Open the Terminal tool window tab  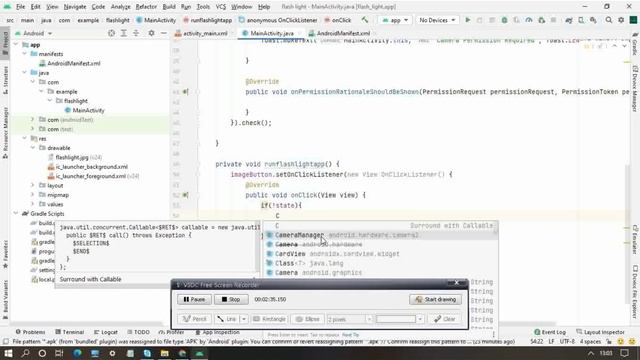70,332
